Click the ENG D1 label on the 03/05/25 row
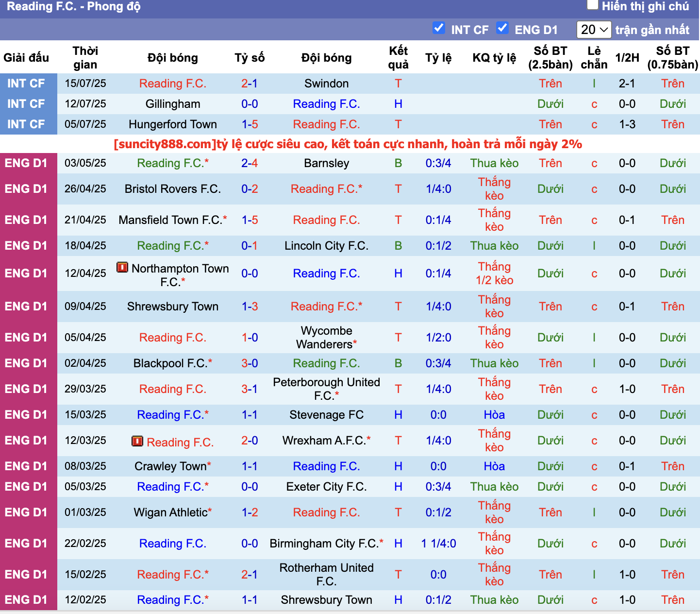The height and width of the screenshot is (614, 700). point(26,163)
